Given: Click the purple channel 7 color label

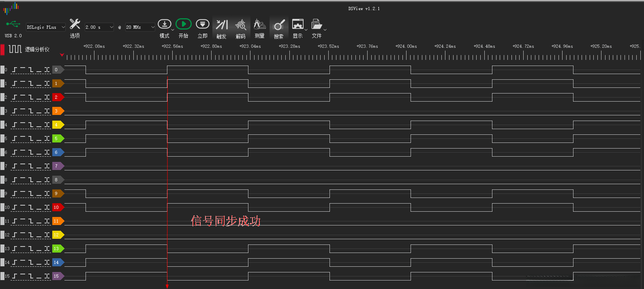Looking at the screenshot, I should tap(58, 166).
